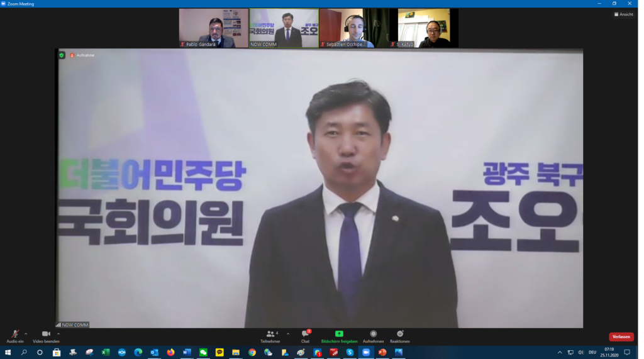Viewport: 644px width, 359px height.
Task: Open the Reaktionen menu
Action: 399,336
